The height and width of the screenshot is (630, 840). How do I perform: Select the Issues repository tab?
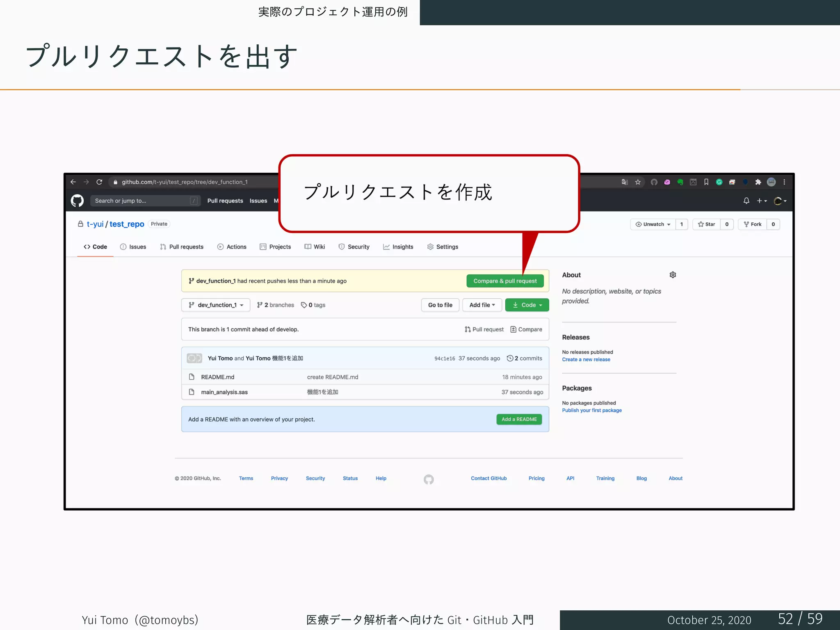(x=133, y=247)
